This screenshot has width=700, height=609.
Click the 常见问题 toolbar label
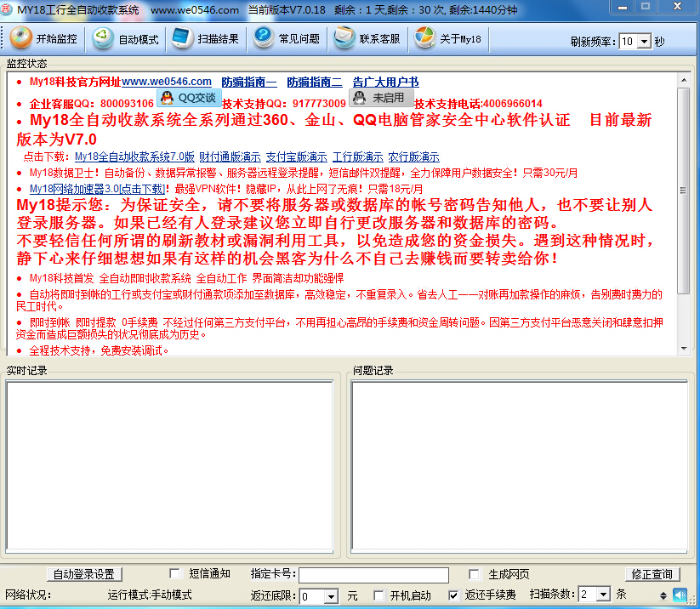299,39
